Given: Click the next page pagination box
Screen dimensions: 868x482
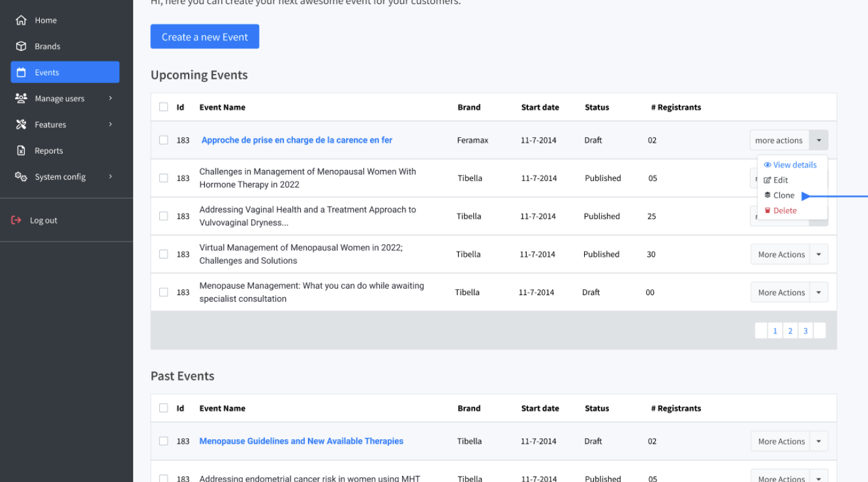Looking at the screenshot, I should coord(819,331).
